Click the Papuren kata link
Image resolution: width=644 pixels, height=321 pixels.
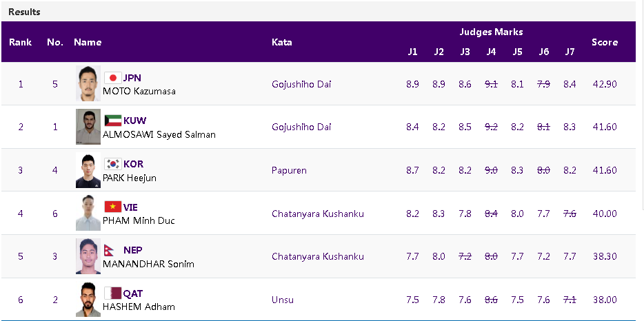(289, 170)
